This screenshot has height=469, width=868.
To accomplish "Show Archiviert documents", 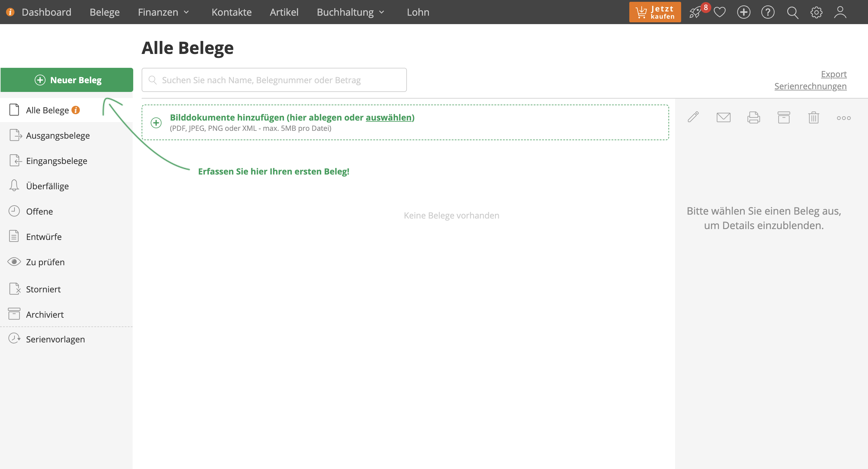I will 67,314.
